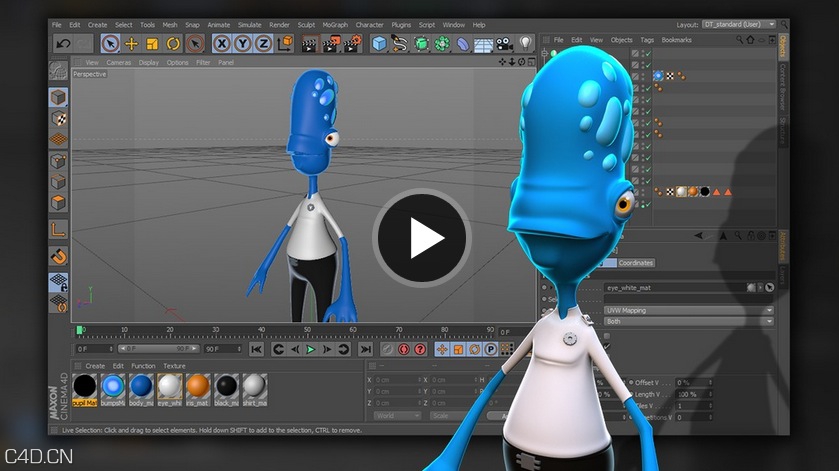Open Render Settings gear clapperboard
Screen dimensions: 839x471
pyautogui.click(x=352, y=44)
